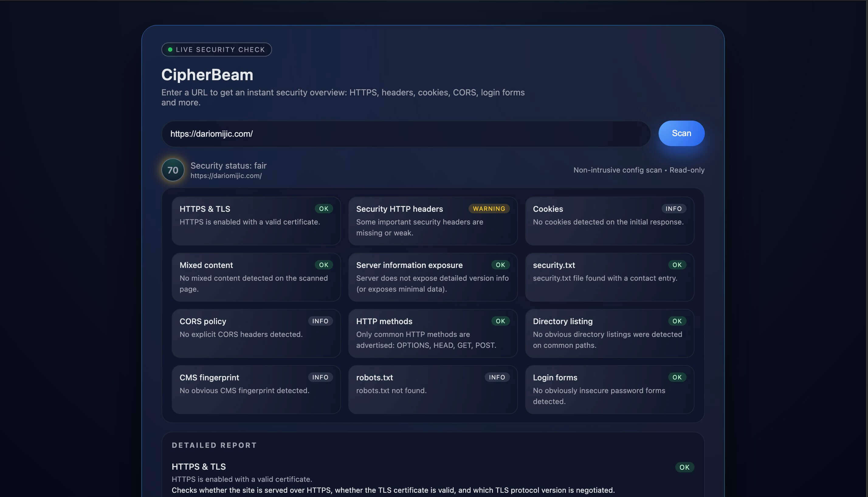
Task: Click the INFO badge on robots.txt card
Action: coord(497,377)
